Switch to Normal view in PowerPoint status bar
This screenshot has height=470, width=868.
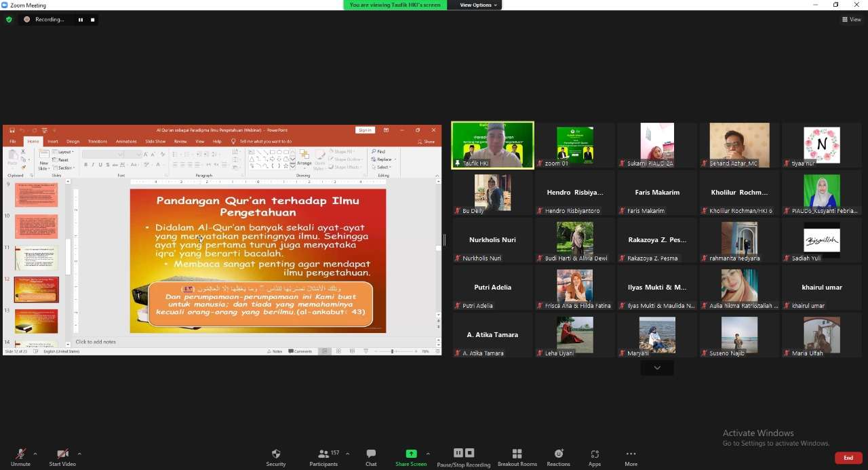[325, 351]
